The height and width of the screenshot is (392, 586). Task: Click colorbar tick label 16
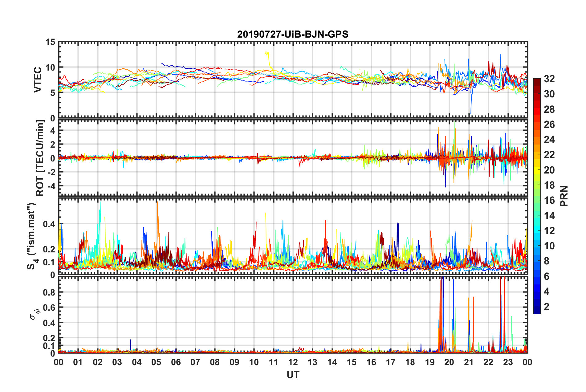point(549,200)
